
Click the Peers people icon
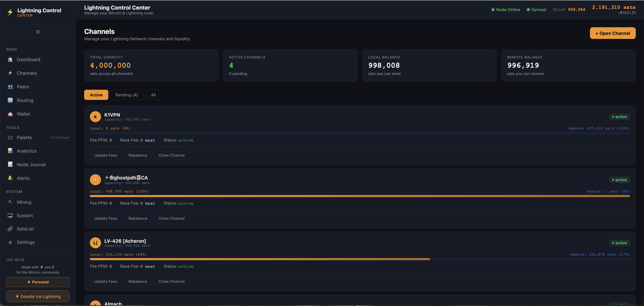[10, 87]
